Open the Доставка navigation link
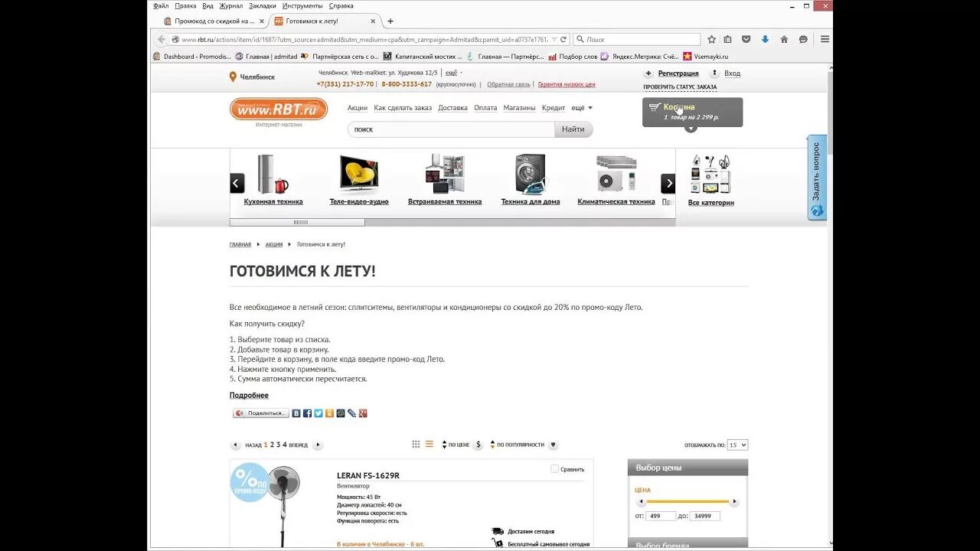 pyautogui.click(x=452, y=108)
